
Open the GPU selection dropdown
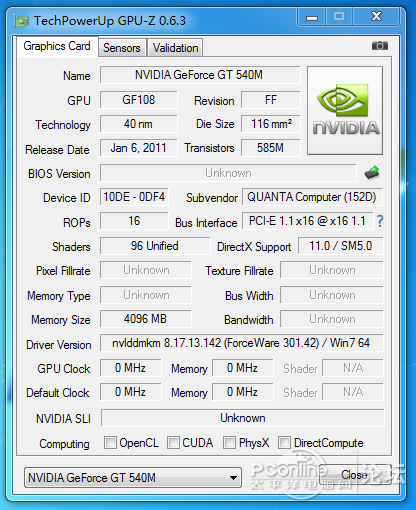point(133,478)
